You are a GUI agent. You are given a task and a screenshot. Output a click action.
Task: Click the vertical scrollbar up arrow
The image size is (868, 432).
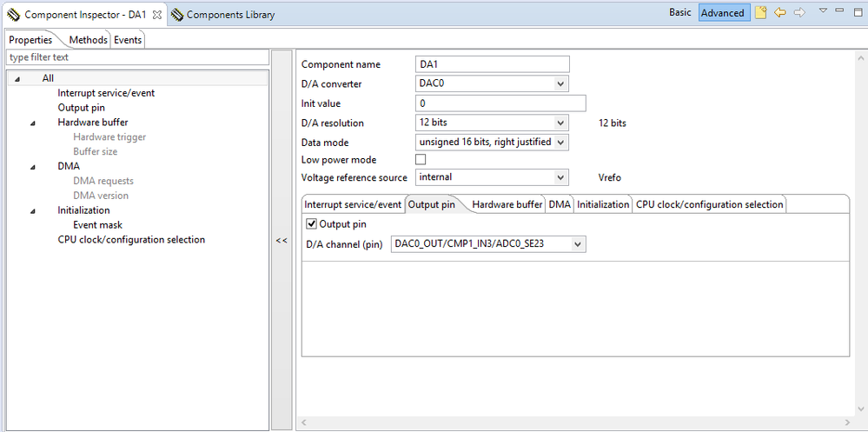(861, 57)
